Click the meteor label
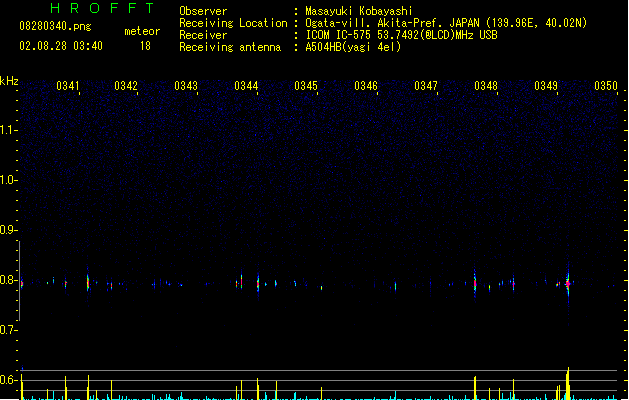629x400 pixels. click(x=142, y=31)
